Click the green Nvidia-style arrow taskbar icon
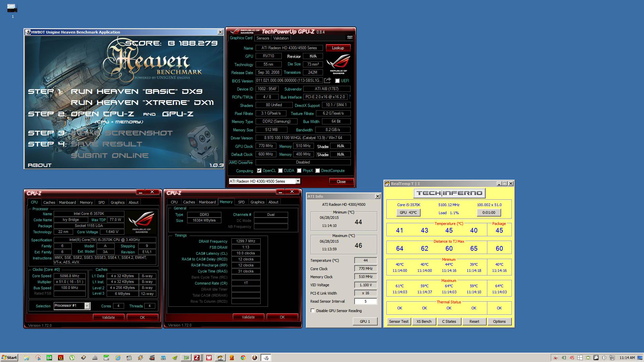The image size is (644, 362). pyautogui.click(x=175, y=358)
